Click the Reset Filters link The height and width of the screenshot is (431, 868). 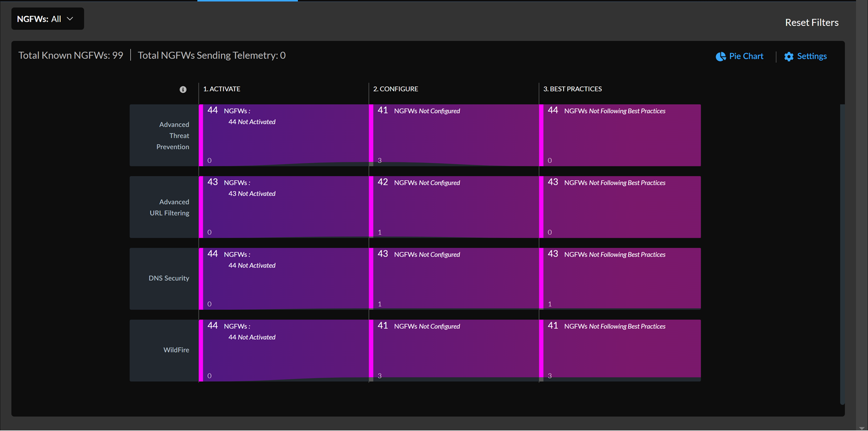tap(811, 23)
